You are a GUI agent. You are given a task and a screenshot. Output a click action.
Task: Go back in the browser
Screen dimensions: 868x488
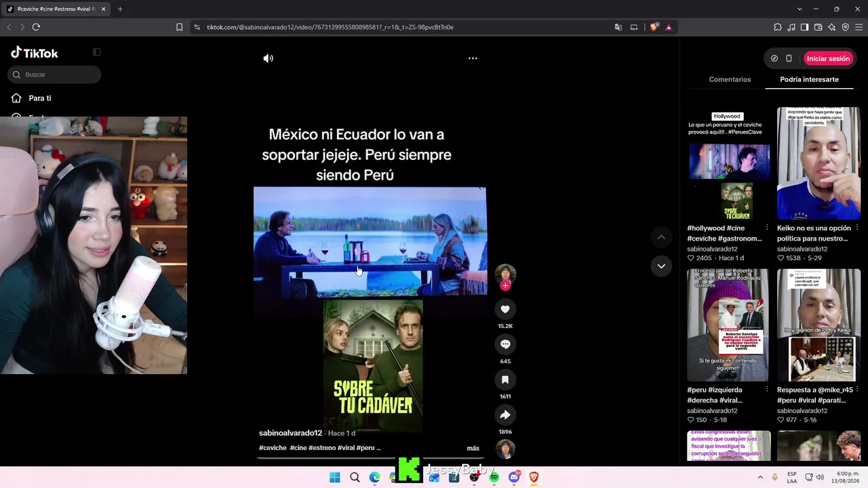pyautogui.click(x=9, y=27)
